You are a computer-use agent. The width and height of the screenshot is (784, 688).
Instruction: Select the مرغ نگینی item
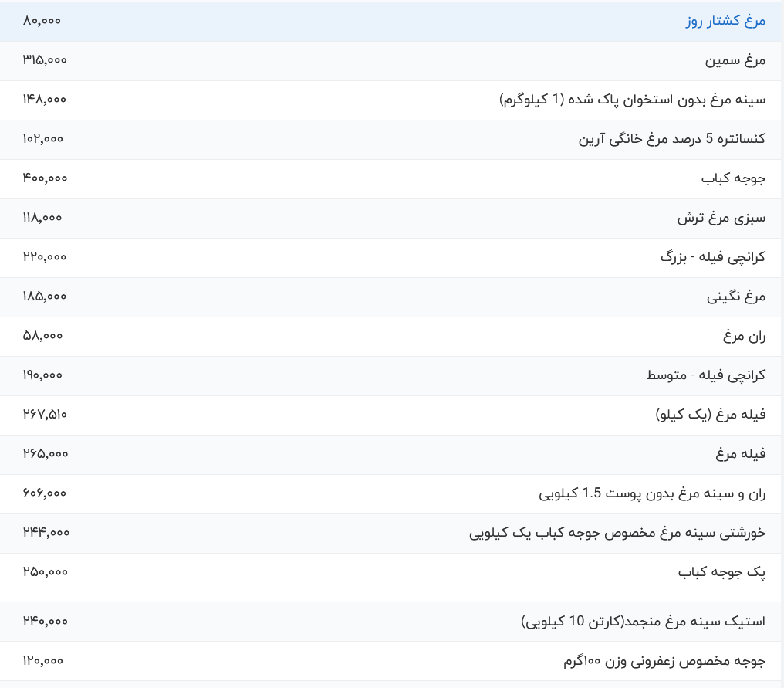[735, 297]
